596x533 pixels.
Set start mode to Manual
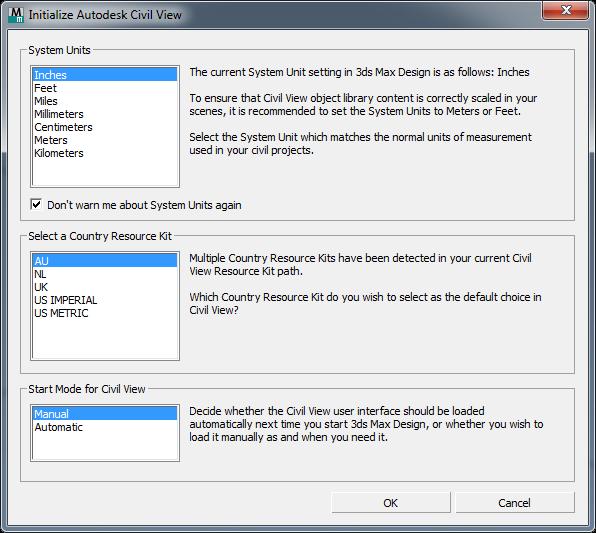click(x=105, y=414)
